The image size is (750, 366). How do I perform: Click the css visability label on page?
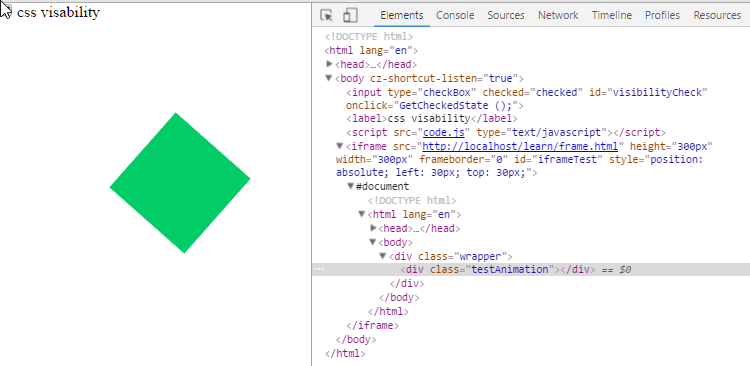coord(58,12)
